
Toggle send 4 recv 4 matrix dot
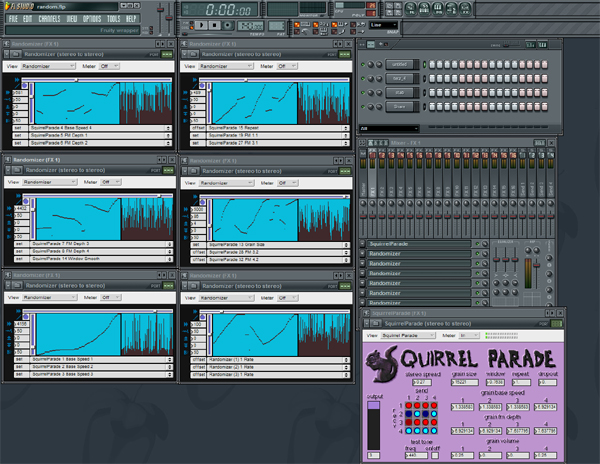click(x=434, y=431)
